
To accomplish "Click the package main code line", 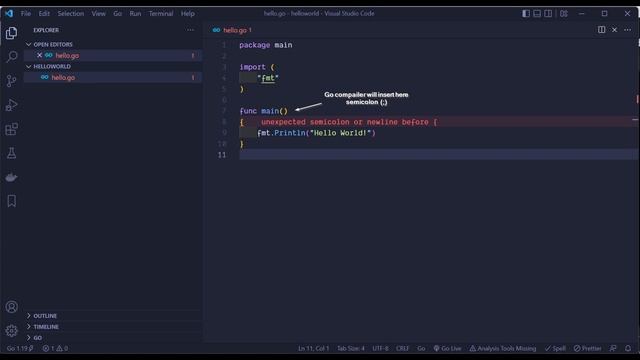I will tap(266, 45).
